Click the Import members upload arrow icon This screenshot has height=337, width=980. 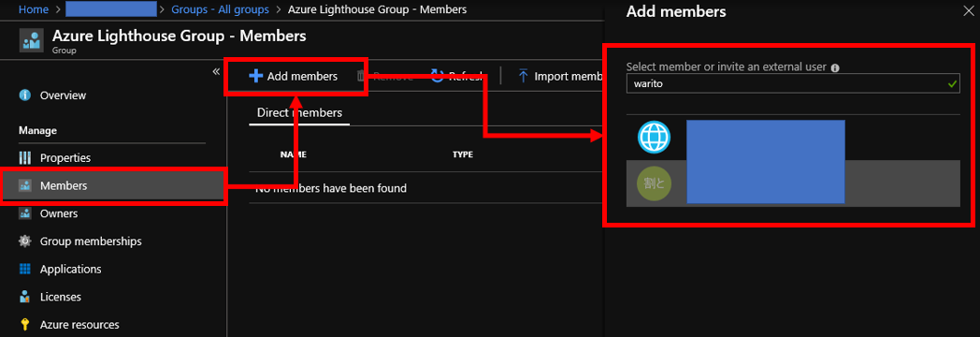pos(523,76)
